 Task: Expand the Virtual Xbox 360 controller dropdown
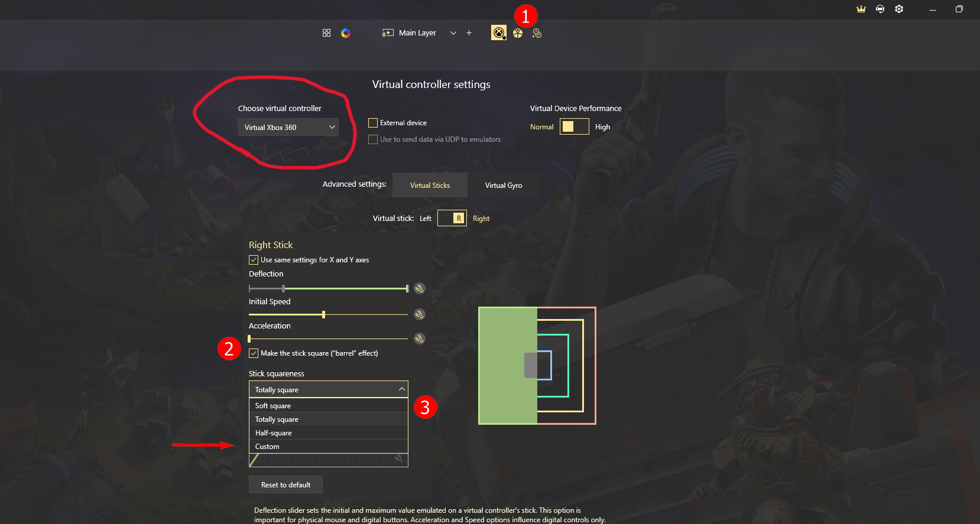point(288,127)
